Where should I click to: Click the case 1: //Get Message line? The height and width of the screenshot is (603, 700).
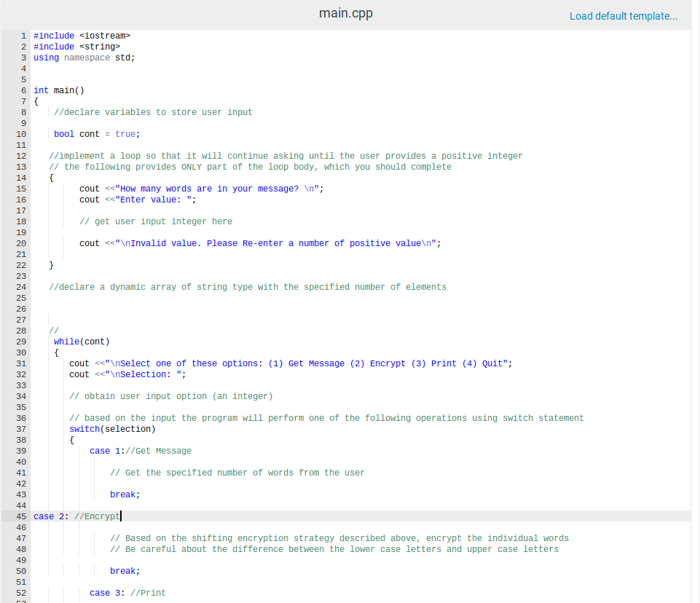click(138, 450)
